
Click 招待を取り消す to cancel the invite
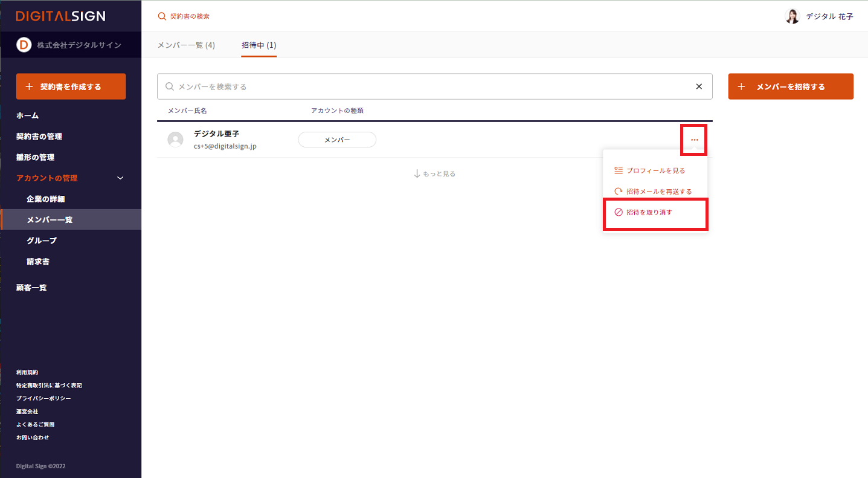point(649,213)
